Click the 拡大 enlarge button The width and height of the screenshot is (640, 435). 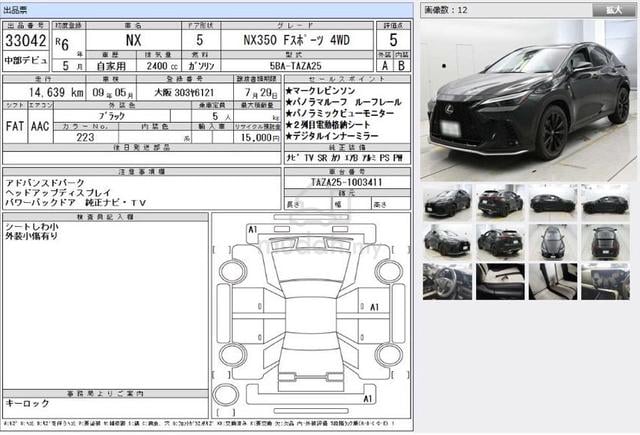613,10
